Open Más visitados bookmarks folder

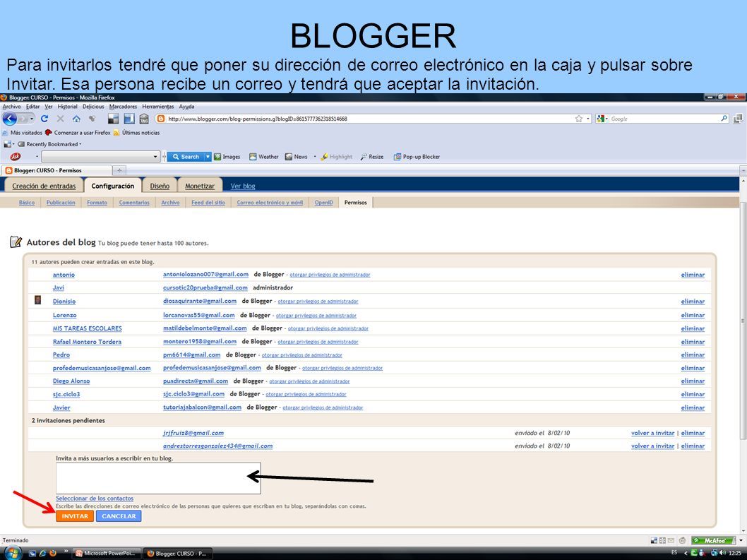tap(22, 133)
